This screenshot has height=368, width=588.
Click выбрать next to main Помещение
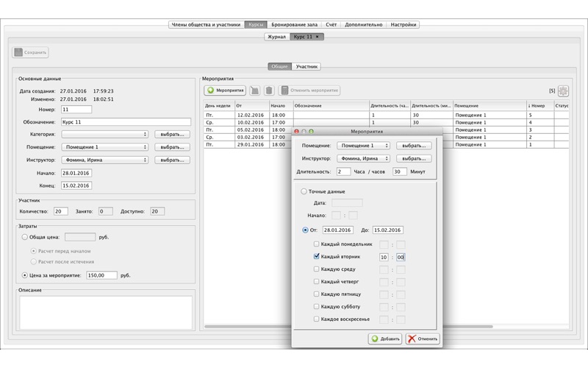click(172, 147)
